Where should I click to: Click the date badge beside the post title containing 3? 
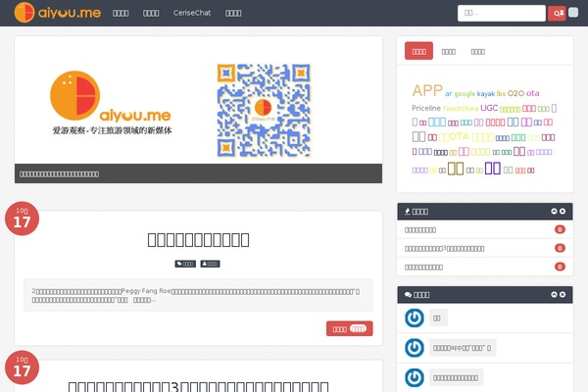tap(22, 367)
